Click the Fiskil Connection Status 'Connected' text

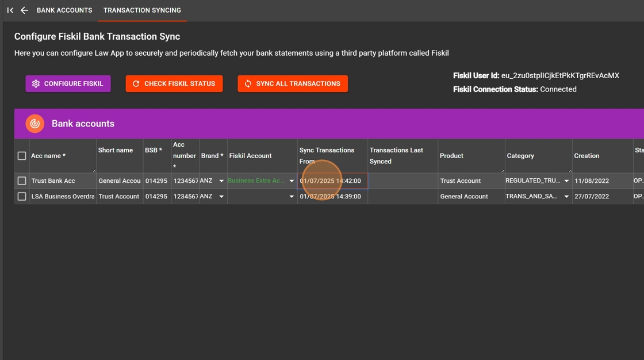coord(558,89)
